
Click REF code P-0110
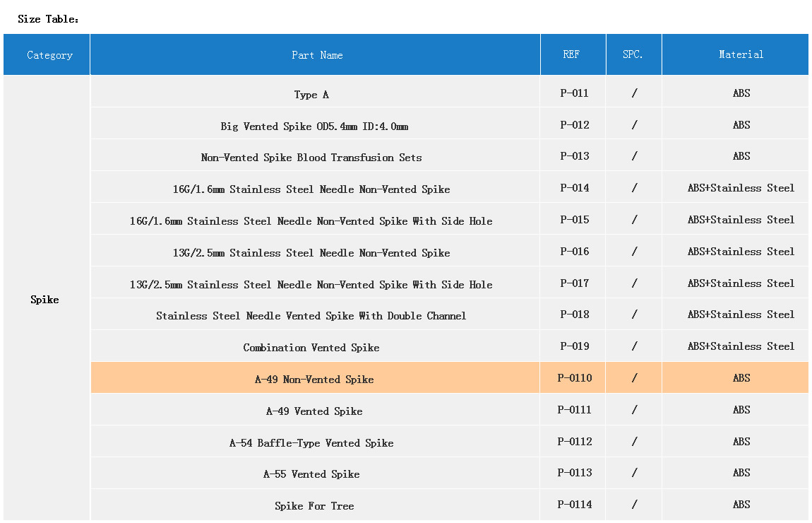pyautogui.click(x=574, y=378)
